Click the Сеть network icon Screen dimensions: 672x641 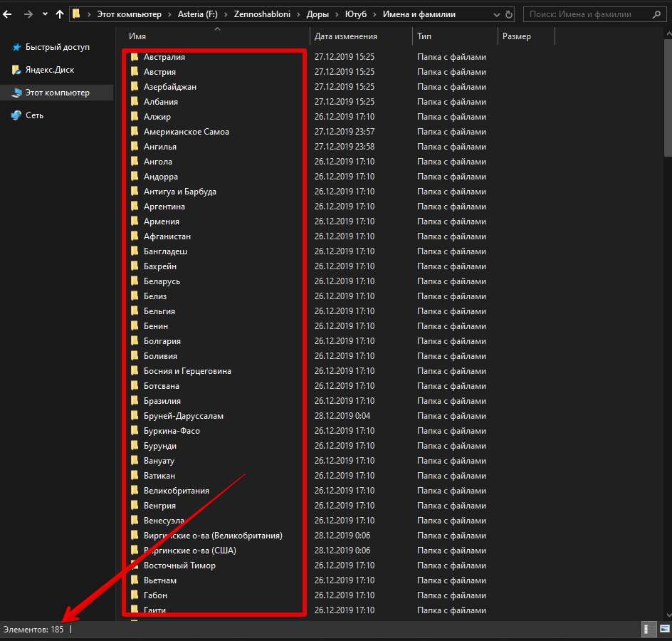click(x=16, y=115)
